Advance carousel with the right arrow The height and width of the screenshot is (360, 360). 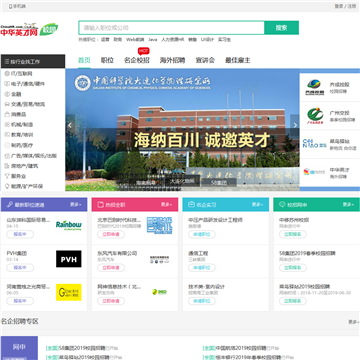tap(295, 125)
